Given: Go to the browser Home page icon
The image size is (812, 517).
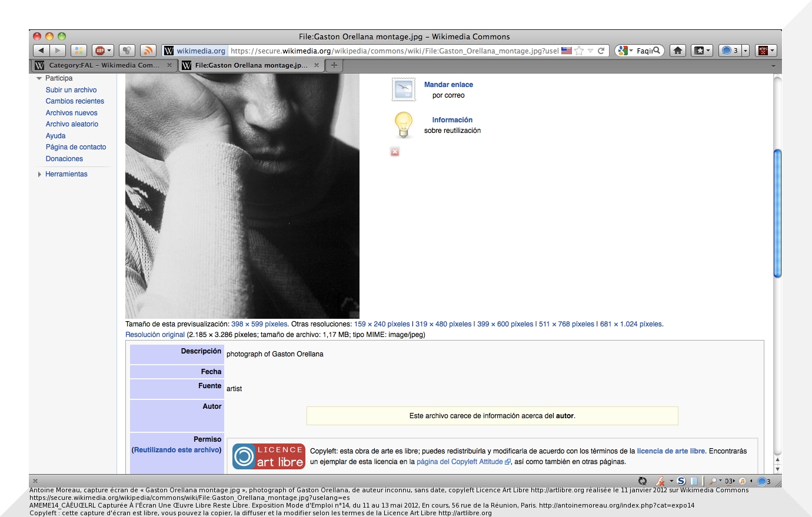Looking at the screenshot, I should click(678, 51).
